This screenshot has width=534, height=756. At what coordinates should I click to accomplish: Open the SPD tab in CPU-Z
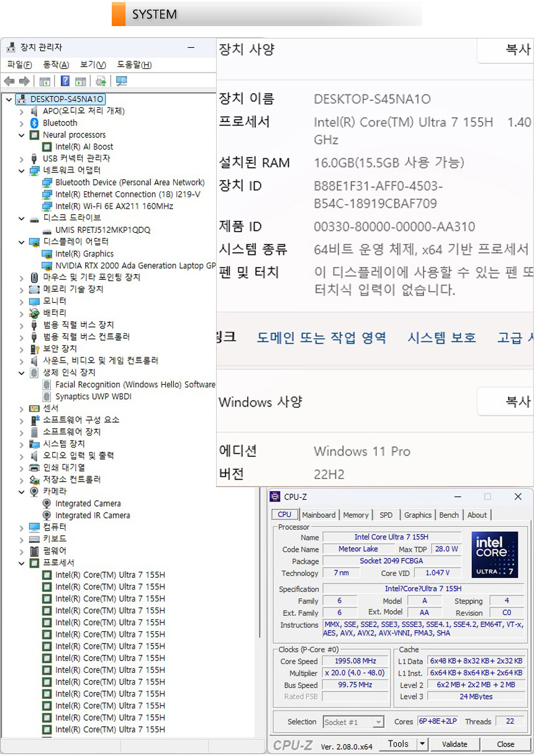click(386, 515)
